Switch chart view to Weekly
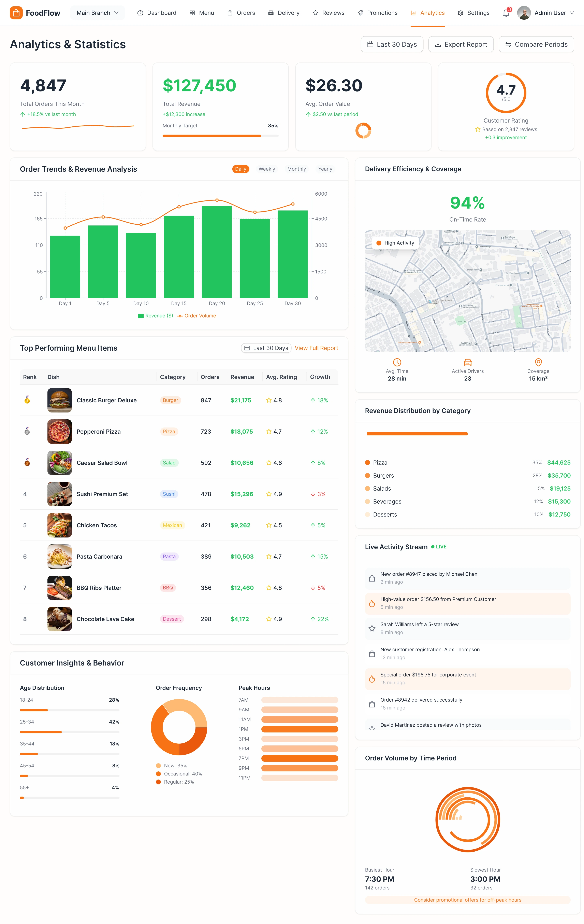Image resolution: width=584 pixels, height=924 pixels. (x=266, y=169)
